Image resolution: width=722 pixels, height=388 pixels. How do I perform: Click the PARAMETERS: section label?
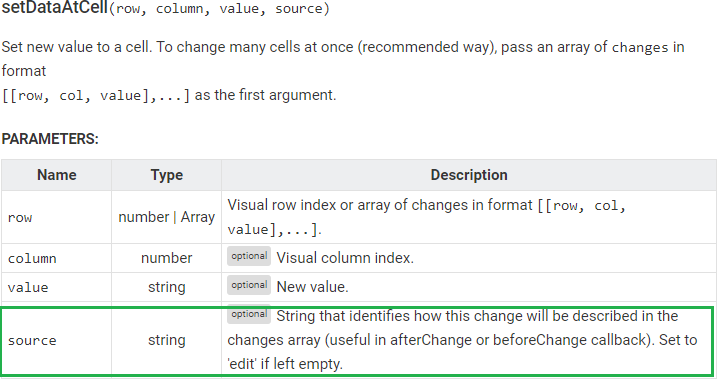tap(50, 139)
